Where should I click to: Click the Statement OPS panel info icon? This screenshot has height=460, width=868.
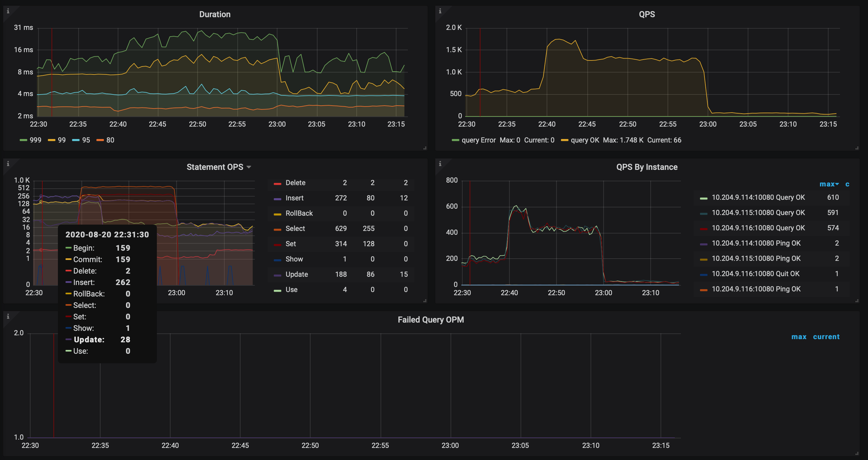[8, 164]
